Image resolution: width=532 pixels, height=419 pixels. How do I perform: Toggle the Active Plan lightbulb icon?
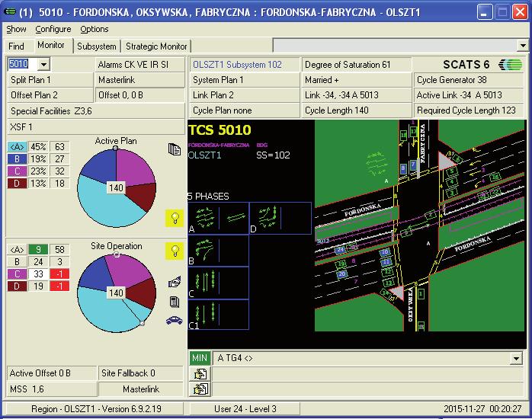pyautogui.click(x=175, y=218)
